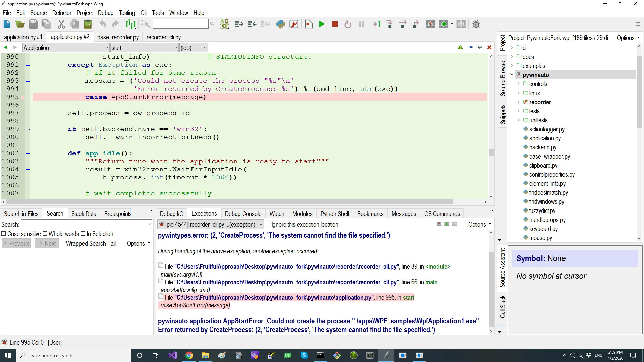Open search and replace with the AB icon
644x362 pixels.
coord(224,24)
